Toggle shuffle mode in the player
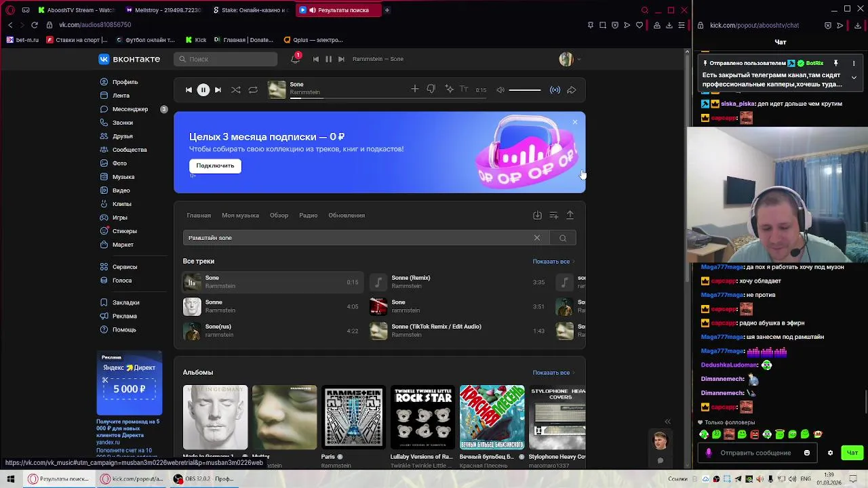The height and width of the screenshot is (488, 868). (235, 89)
